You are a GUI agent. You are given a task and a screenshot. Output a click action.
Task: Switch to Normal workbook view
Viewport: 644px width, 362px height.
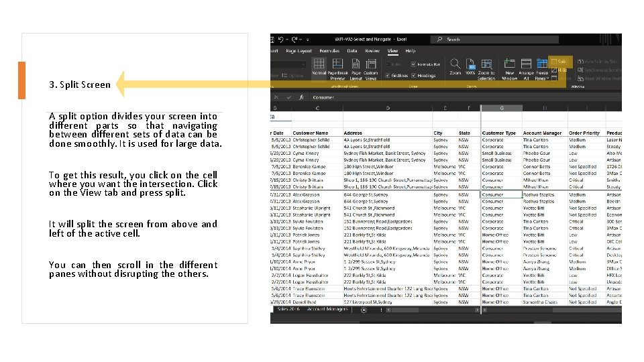(319, 68)
